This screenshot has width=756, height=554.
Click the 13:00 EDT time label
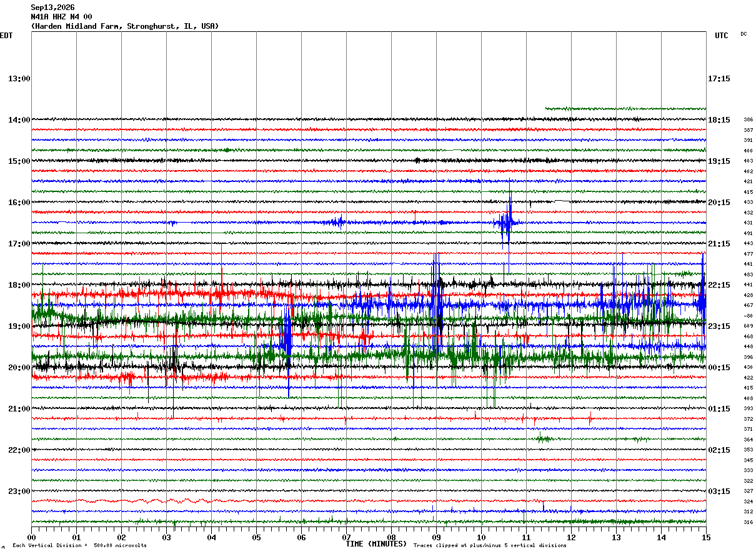coord(19,79)
